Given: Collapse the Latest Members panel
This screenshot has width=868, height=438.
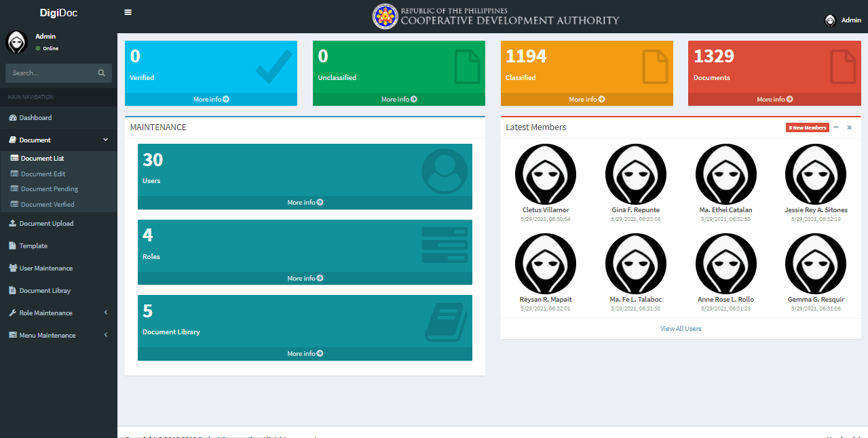Looking at the screenshot, I should [x=836, y=127].
